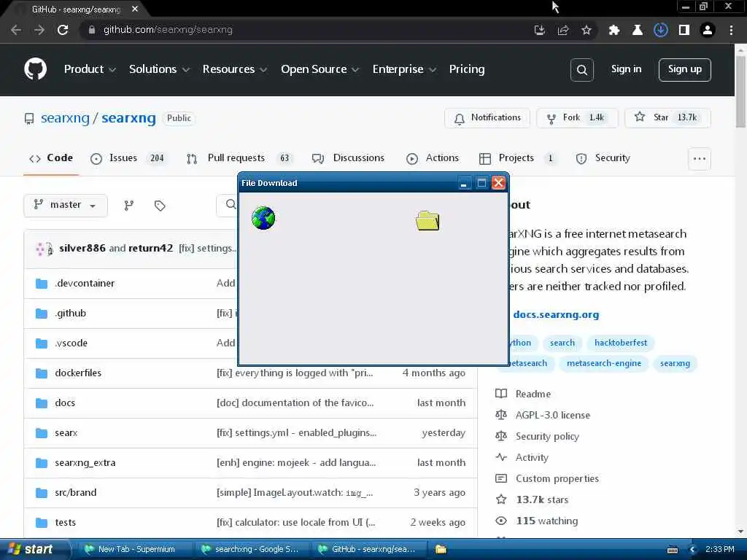Click the search topic tag
The height and width of the screenshot is (560, 747).
(562, 343)
